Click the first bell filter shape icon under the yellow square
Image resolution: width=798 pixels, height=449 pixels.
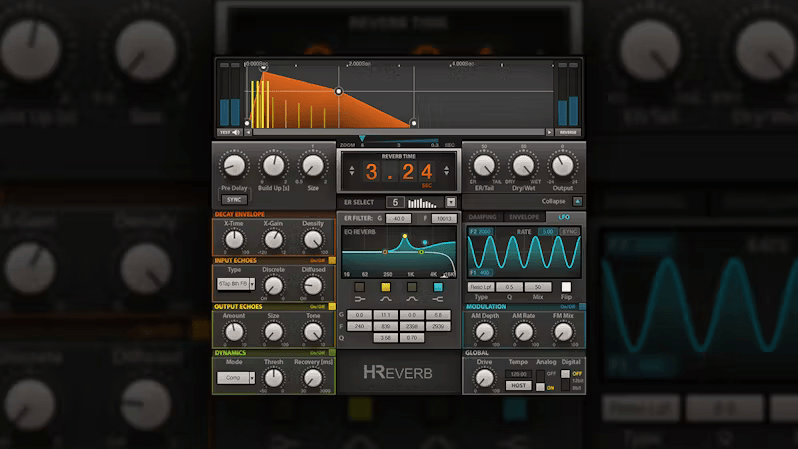[386, 299]
